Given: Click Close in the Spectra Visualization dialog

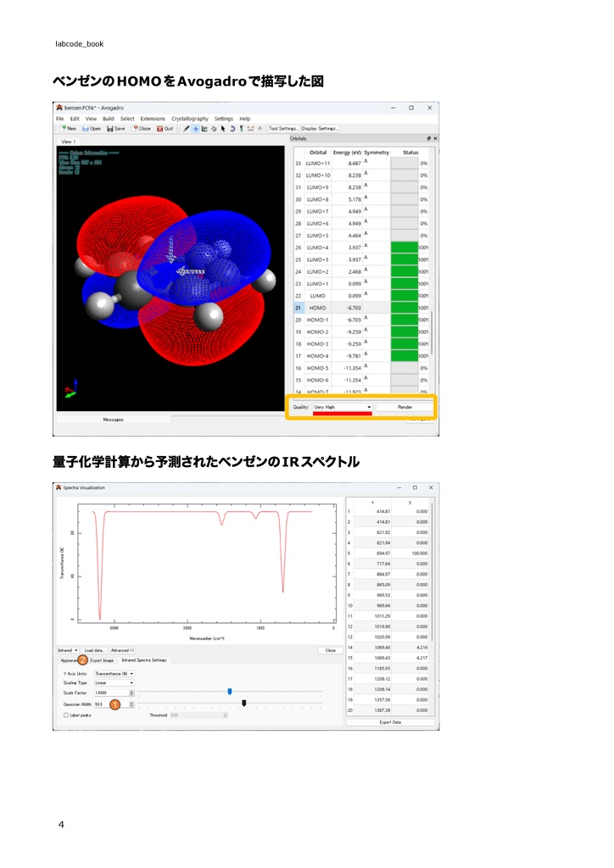Looking at the screenshot, I should [331, 650].
